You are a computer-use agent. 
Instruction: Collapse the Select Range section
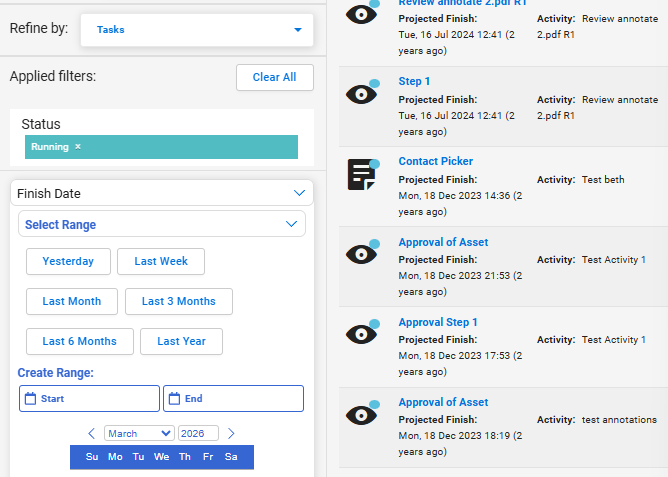(291, 224)
